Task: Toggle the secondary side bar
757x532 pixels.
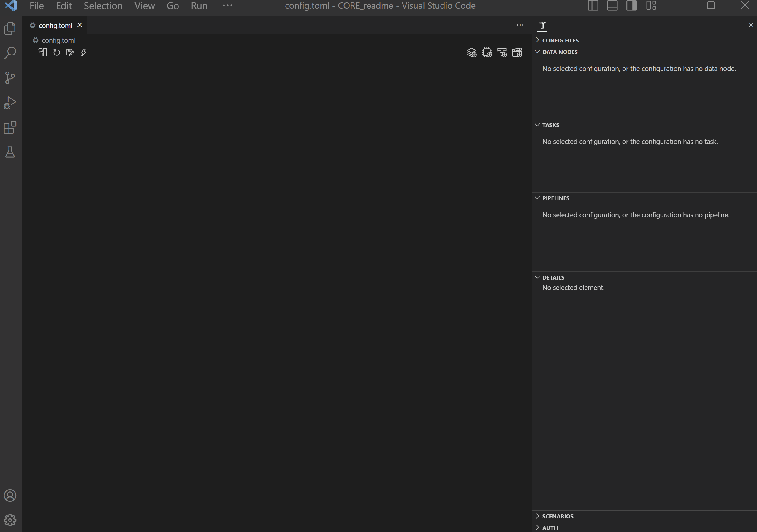Action: coord(631,6)
